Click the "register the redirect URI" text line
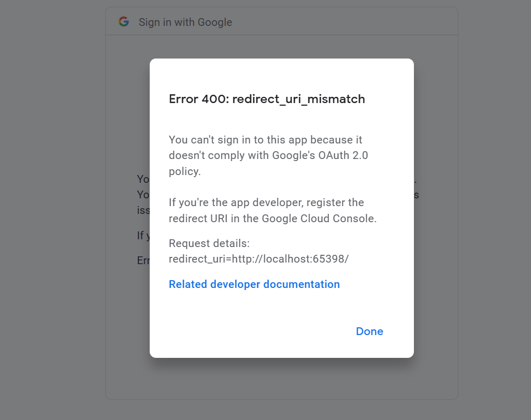The width and height of the screenshot is (531, 420). (266, 202)
